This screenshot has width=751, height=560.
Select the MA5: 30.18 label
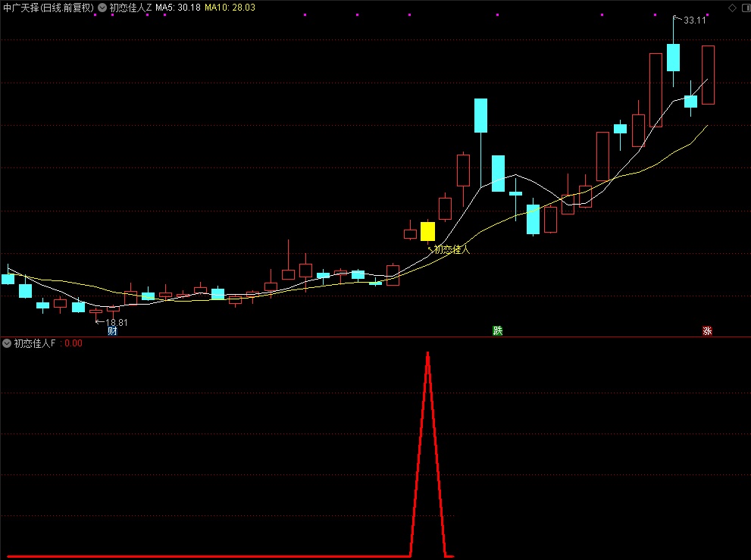tap(178, 8)
